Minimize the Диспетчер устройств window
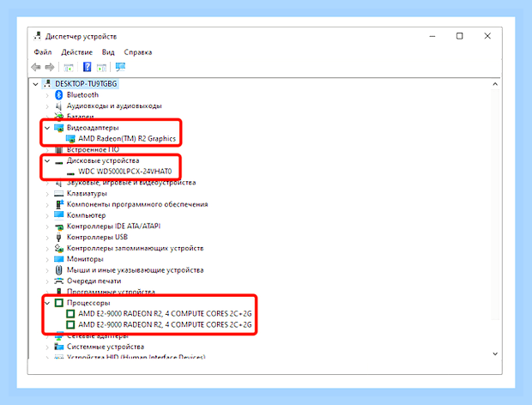Screen dimensions: 532x405 coord(432,36)
